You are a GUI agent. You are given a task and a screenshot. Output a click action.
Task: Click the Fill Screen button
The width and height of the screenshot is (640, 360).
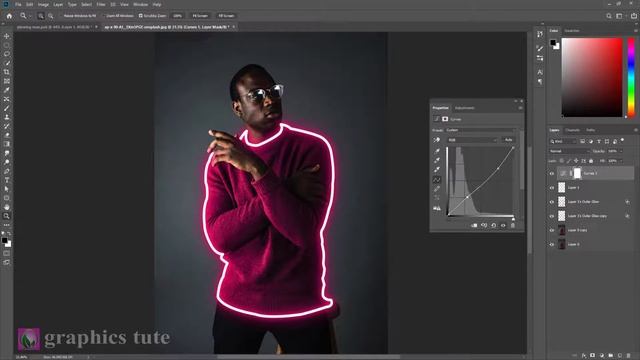(x=226, y=16)
